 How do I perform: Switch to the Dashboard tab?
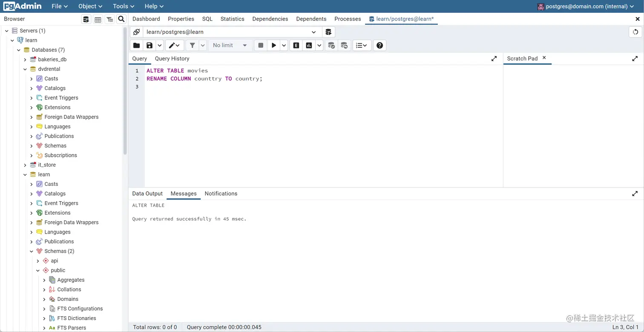coord(146,19)
